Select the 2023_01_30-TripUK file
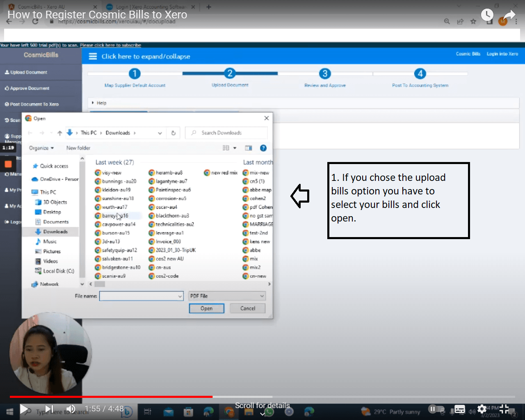 pos(172,250)
